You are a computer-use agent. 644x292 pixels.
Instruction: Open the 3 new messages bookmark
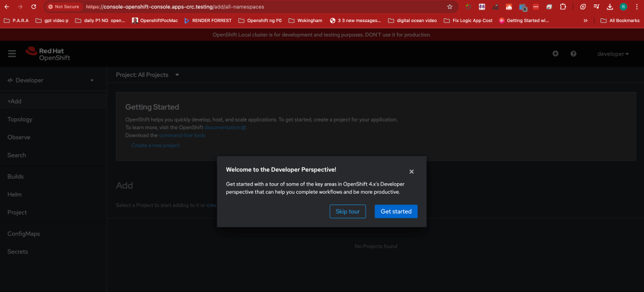(355, 20)
